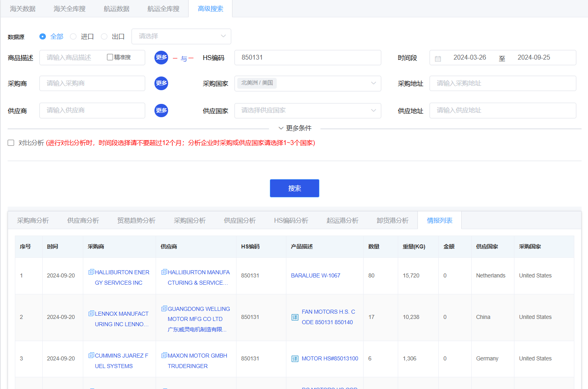Open FAN MOTORS H.S. CODE product link
The height and width of the screenshot is (389, 588).
[x=329, y=317]
